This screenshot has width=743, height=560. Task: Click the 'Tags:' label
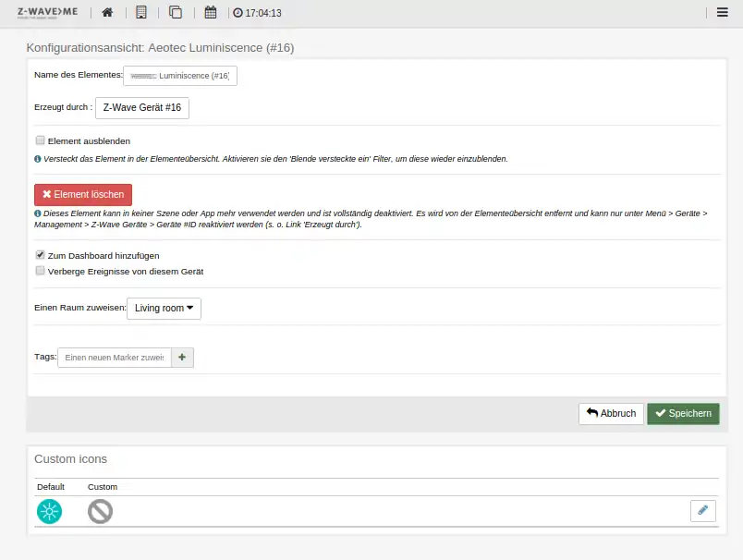(x=45, y=357)
